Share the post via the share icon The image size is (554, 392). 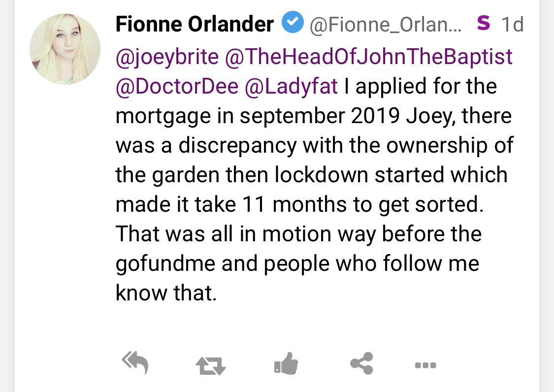pyautogui.click(x=361, y=364)
